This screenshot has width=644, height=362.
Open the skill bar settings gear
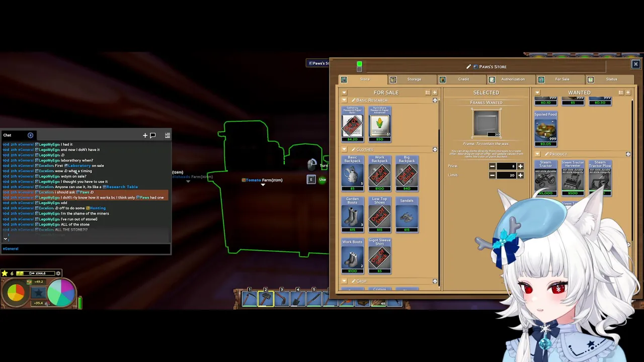point(58,274)
